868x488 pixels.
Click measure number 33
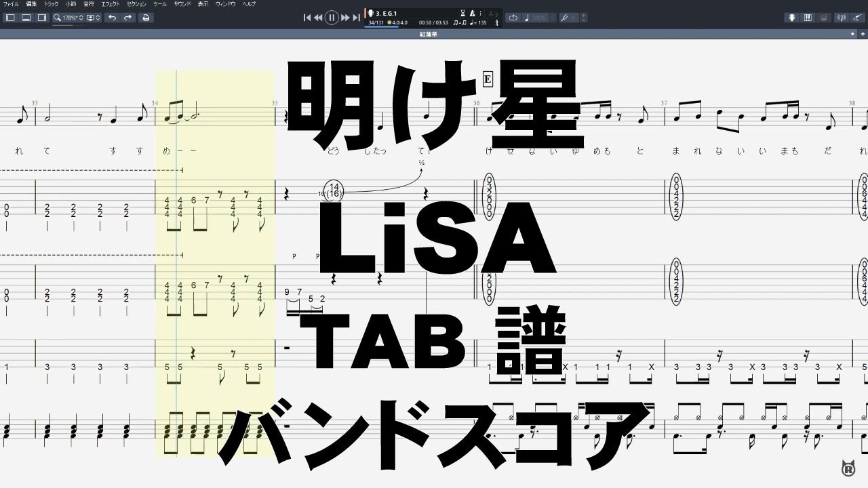click(35, 103)
